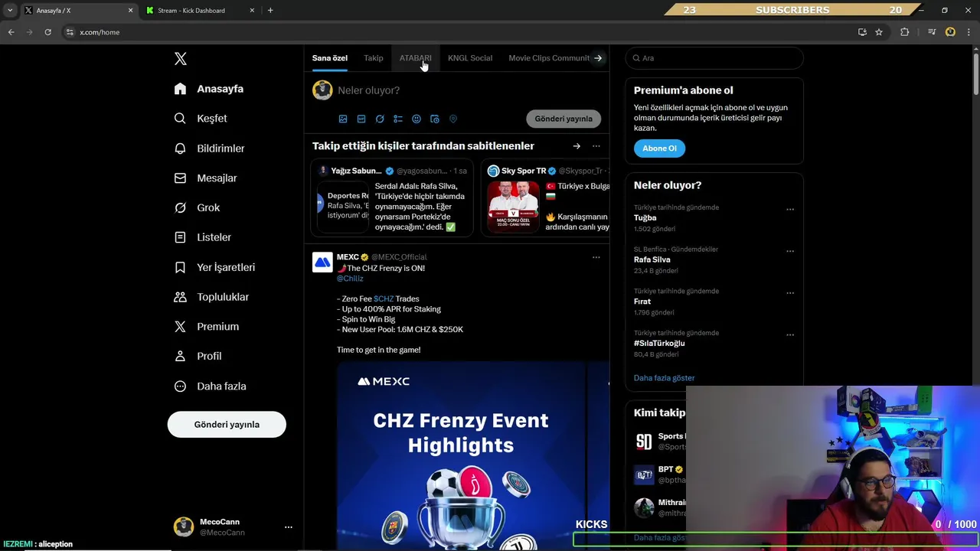Click the small Gönderi yayınla composer button
Image resolution: width=980 pixels, height=551 pixels.
[x=563, y=119]
